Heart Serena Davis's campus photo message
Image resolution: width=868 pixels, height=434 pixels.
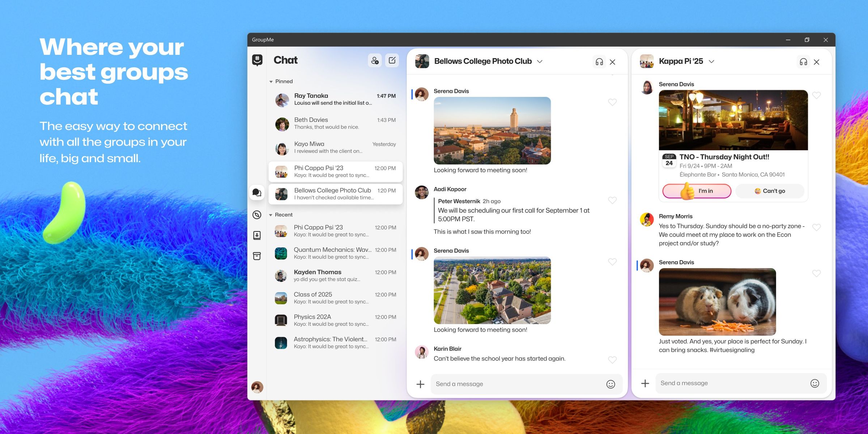612,102
